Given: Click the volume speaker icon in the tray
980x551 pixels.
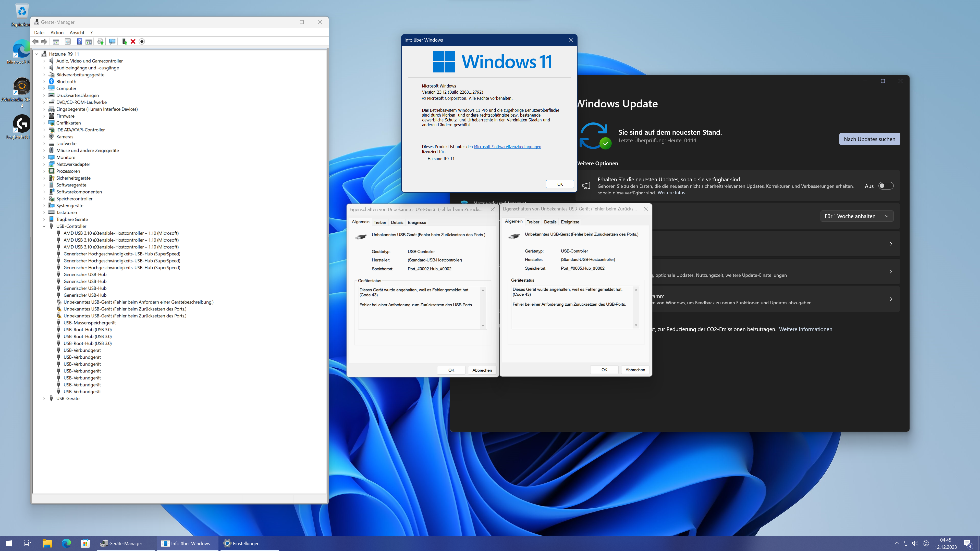Looking at the screenshot, I should 915,543.
